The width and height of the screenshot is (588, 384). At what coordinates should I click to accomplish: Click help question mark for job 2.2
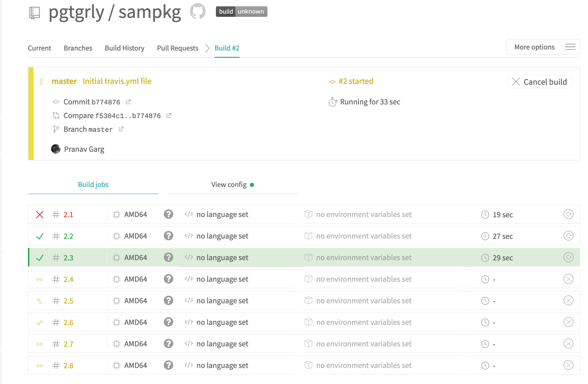coord(168,236)
